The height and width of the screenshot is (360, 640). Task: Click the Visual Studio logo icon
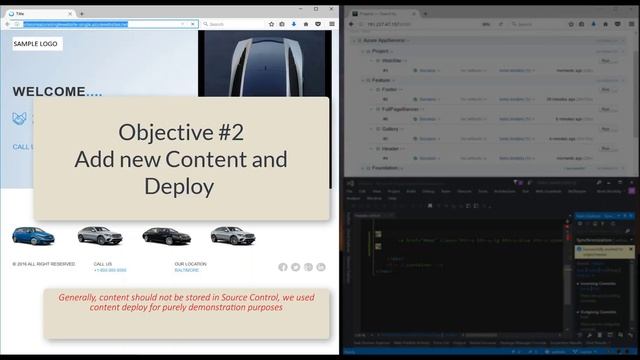(x=350, y=183)
